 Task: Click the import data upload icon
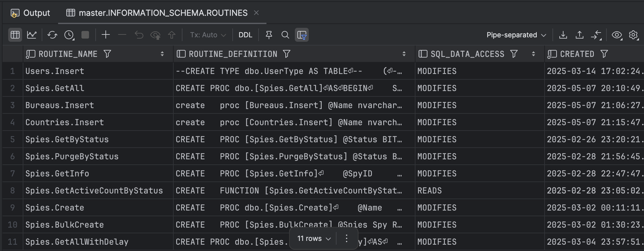point(579,35)
